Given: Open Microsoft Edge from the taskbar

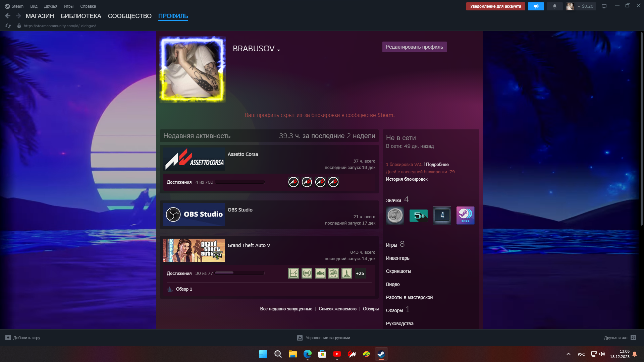Looking at the screenshot, I should (x=308, y=354).
